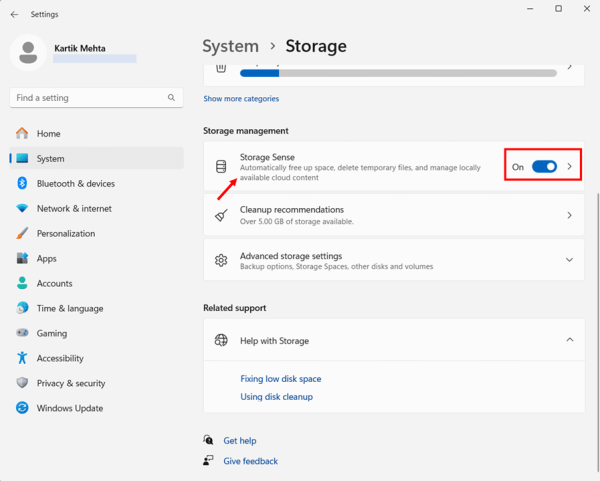Select the Time & language globe icon
The height and width of the screenshot is (481, 600).
(x=22, y=308)
